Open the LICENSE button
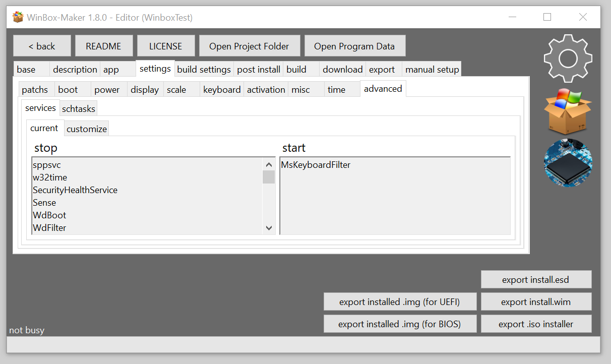 (166, 46)
